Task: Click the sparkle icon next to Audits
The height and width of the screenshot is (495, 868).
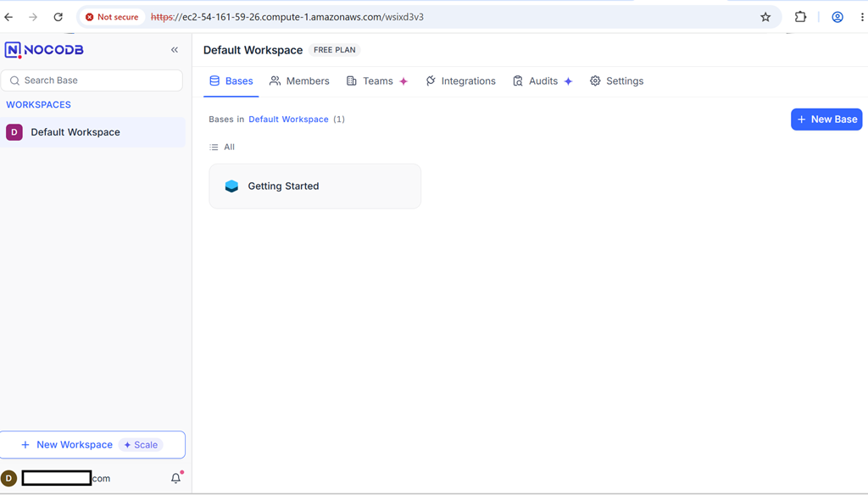Action: point(568,81)
